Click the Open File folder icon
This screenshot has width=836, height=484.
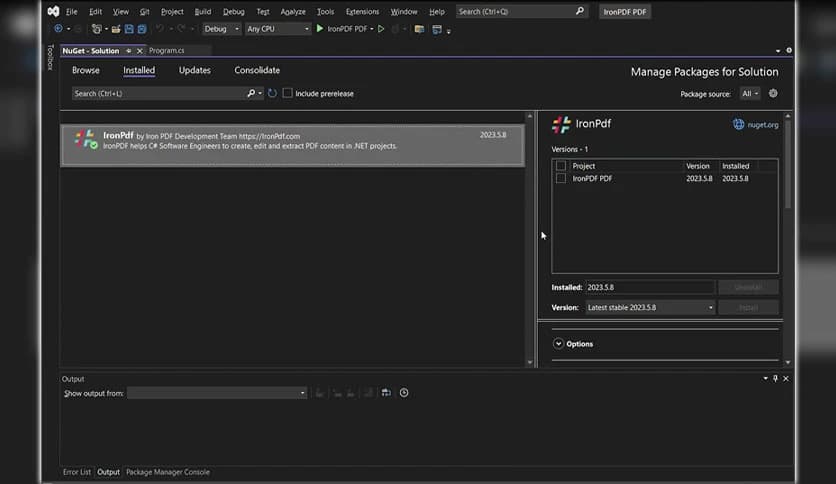(x=116, y=29)
